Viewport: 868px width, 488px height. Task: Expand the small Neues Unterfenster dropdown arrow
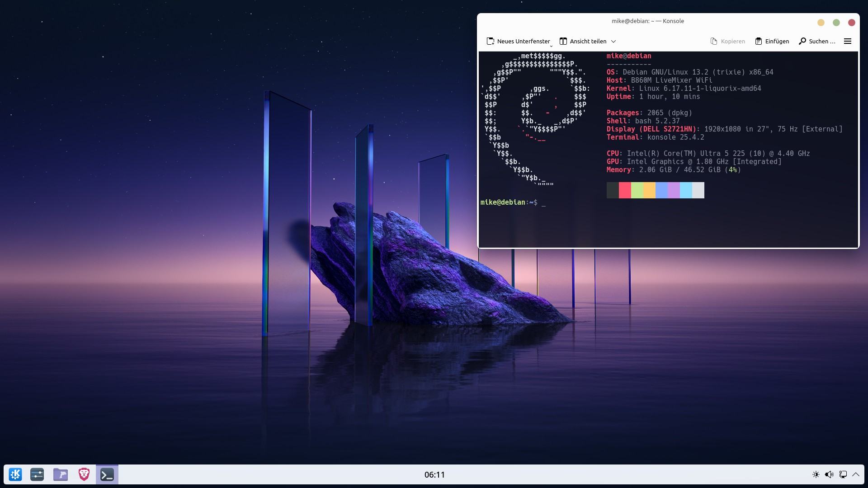(551, 46)
